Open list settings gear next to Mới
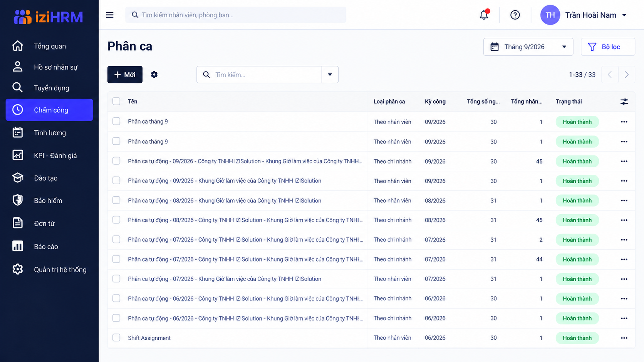This screenshot has width=644, height=362. point(154,75)
